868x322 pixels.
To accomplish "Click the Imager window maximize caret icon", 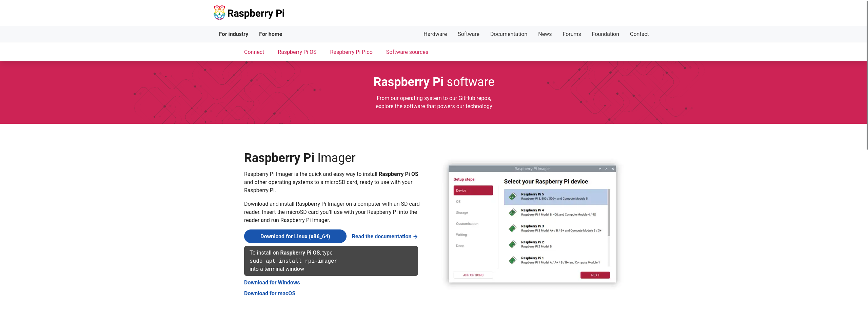I will point(606,169).
